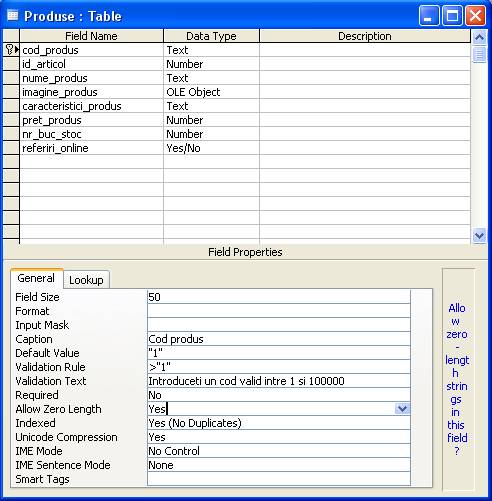
Task: Click the row selector for id_articol
Action: [x=11, y=64]
